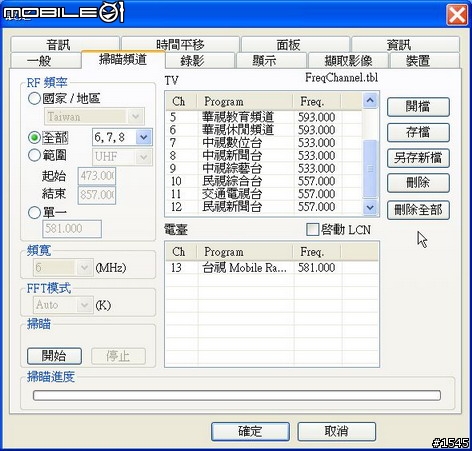
Task: Start scanning with the 開始 button
Action: (54, 356)
